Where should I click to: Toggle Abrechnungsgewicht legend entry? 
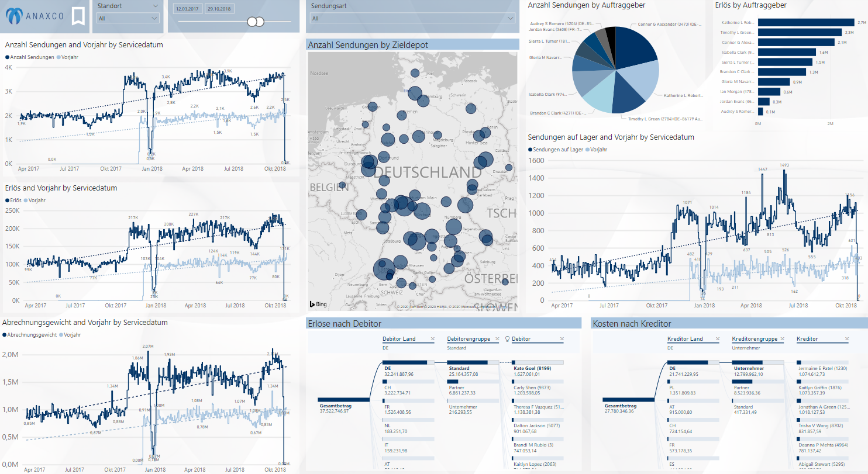coord(32,335)
